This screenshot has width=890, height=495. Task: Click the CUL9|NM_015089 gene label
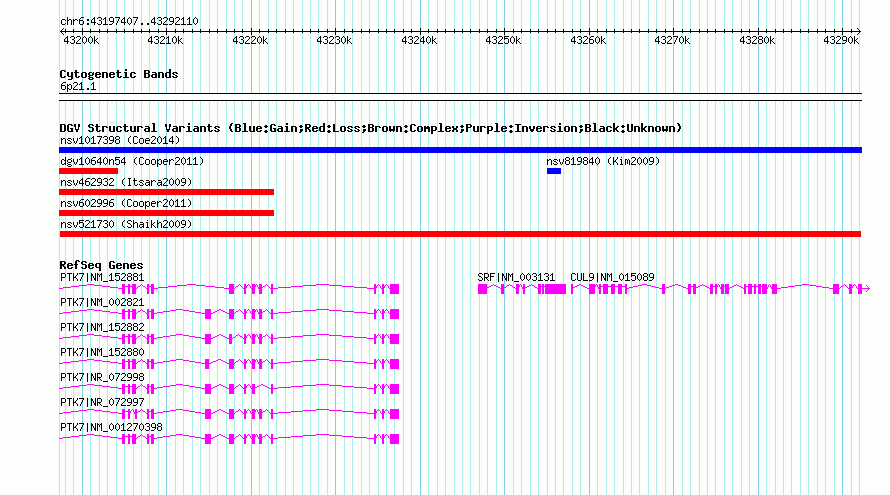[x=612, y=278]
